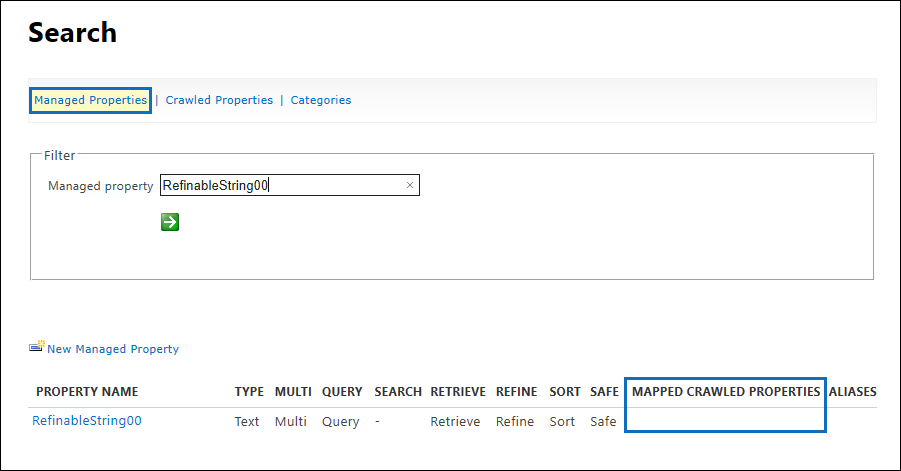This screenshot has height=471, width=901.
Task: Click the green arrow search icon
Action: (170, 222)
